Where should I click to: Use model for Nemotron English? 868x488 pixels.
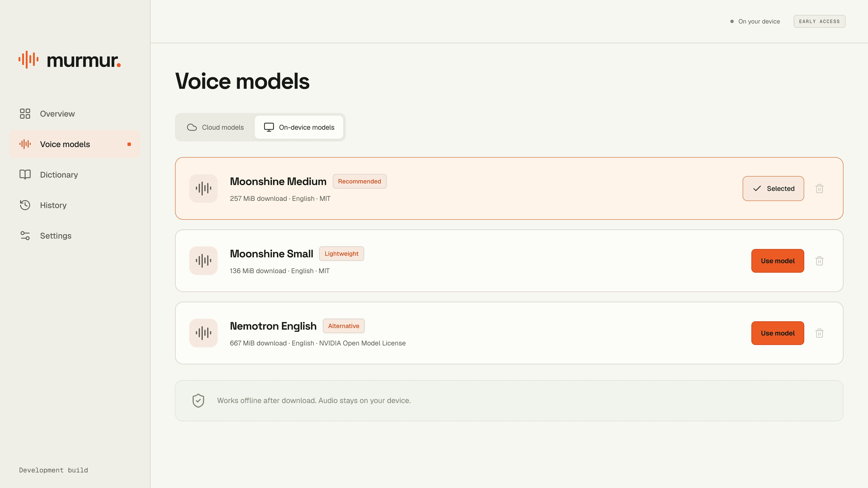tap(778, 333)
